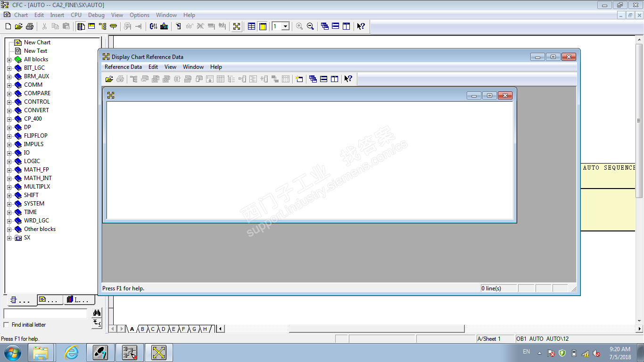Expand the BIT_LGC folder
This screenshot has width=644, height=362.
pyautogui.click(x=9, y=68)
